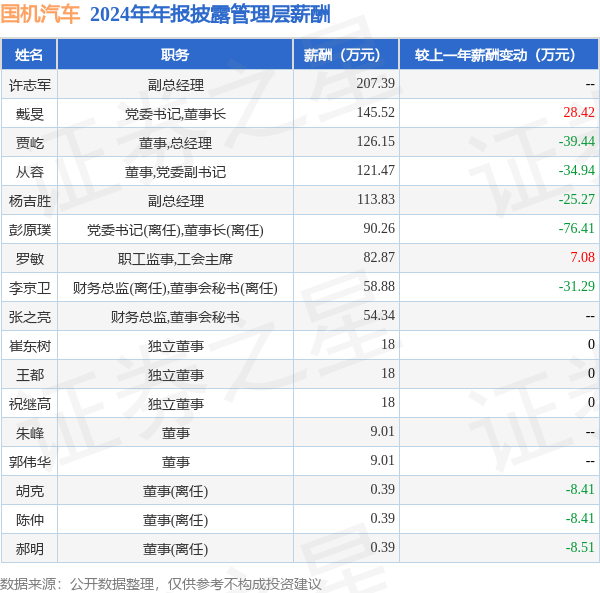Click the 姓名 column header
Image resolution: width=600 pixels, height=593 pixels.
pyautogui.click(x=29, y=55)
